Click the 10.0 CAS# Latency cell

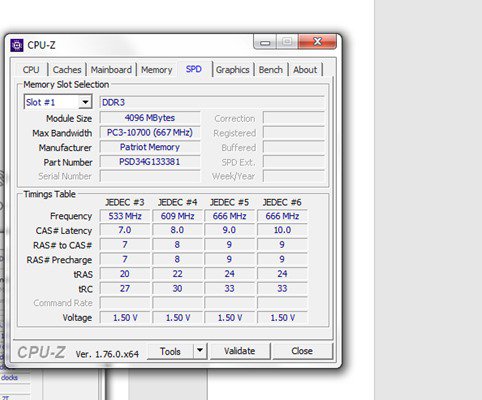(282, 230)
